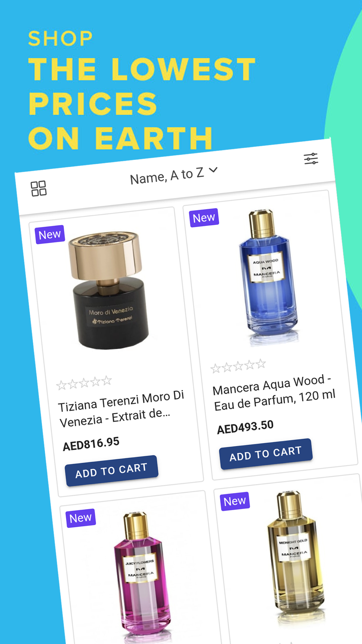
Task: Expand the Name, A to Z chevron
Action: pos(213,170)
